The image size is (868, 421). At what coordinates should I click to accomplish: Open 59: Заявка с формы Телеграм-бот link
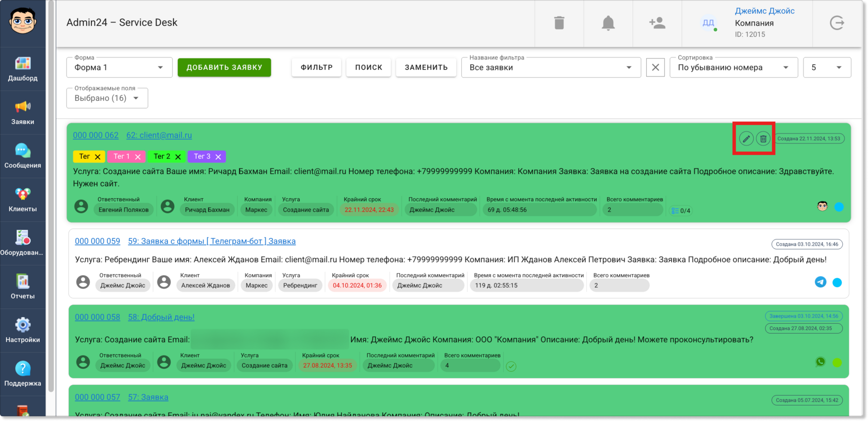pos(212,241)
